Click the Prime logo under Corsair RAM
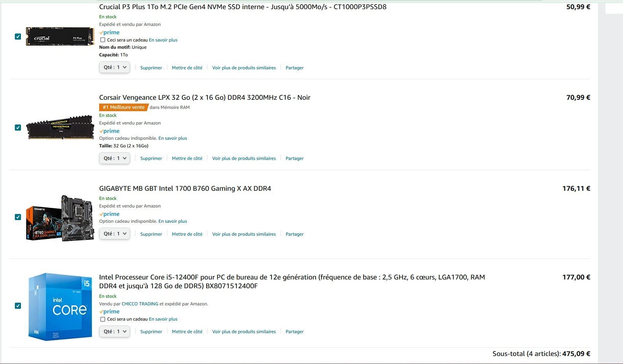This screenshot has height=364, width=623. [109, 131]
